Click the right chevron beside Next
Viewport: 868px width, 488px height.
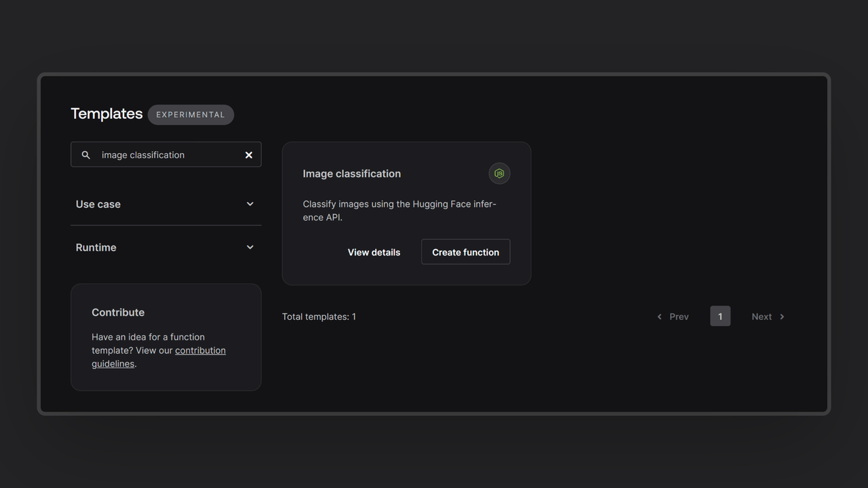[x=782, y=317]
